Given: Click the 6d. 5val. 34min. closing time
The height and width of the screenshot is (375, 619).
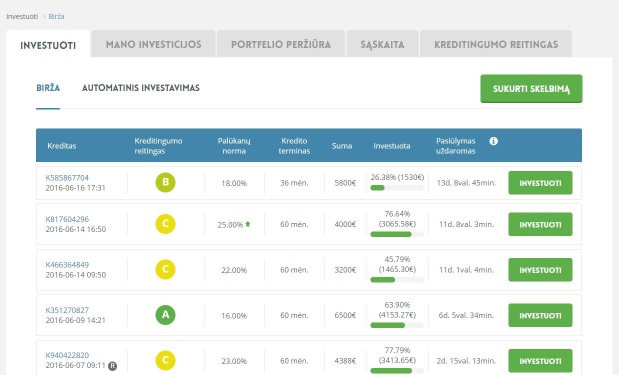Looking at the screenshot, I should [x=466, y=315].
